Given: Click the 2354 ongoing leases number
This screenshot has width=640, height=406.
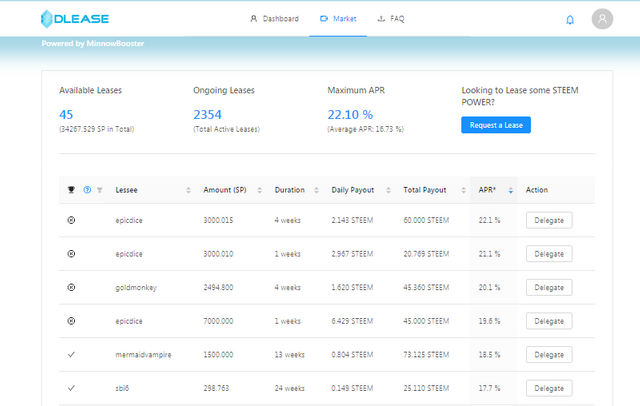Looking at the screenshot, I should point(207,115).
